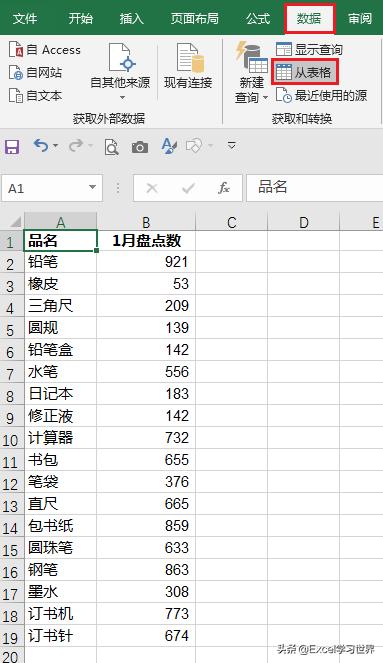Select cell with value 863
383x663 pixels.
(146, 570)
